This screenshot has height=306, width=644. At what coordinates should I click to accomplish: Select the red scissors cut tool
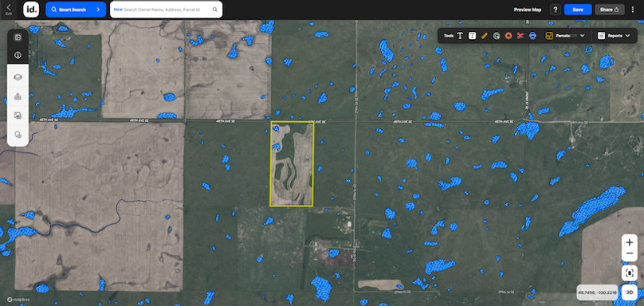tap(520, 36)
